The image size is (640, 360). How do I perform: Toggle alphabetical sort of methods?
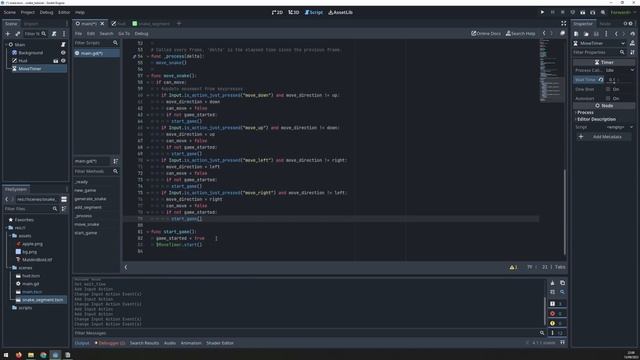[116, 161]
